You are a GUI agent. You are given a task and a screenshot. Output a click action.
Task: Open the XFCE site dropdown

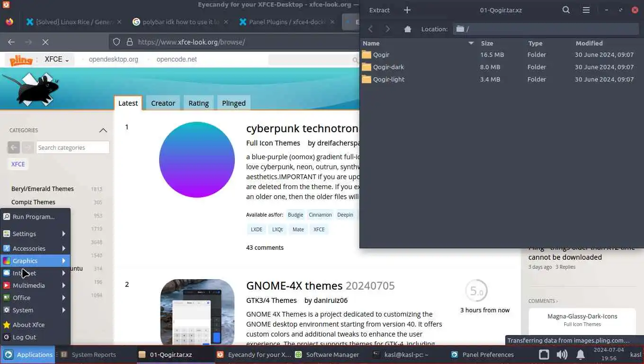pyautogui.click(x=56, y=60)
